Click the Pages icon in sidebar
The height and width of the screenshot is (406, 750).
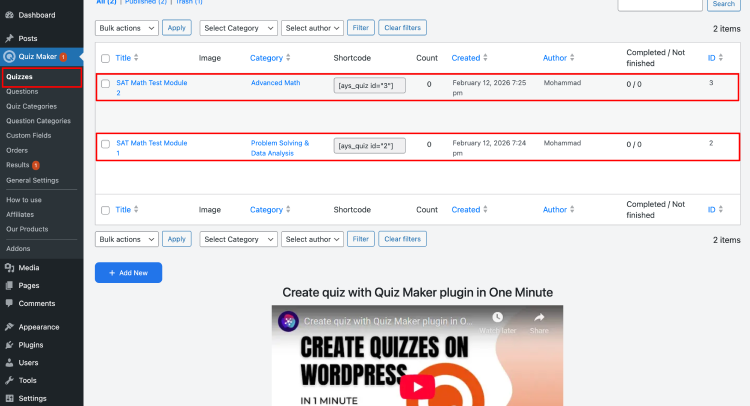(9, 285)
